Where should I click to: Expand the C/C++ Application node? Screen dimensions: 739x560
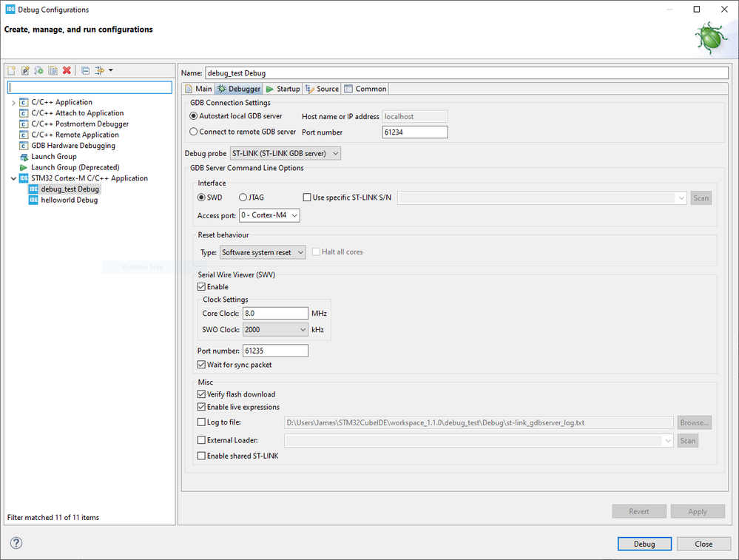pyautogui.click(x=13, y=102)
